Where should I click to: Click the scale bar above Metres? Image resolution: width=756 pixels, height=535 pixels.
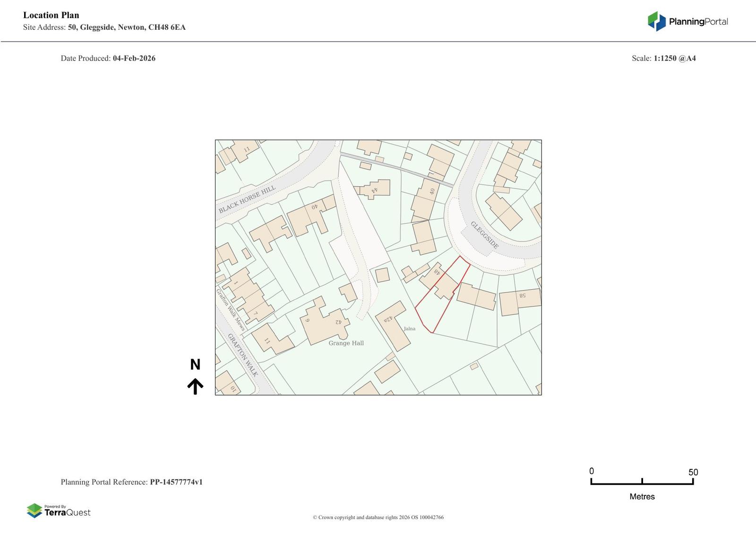pyautogui.click(x=642, y=482)
